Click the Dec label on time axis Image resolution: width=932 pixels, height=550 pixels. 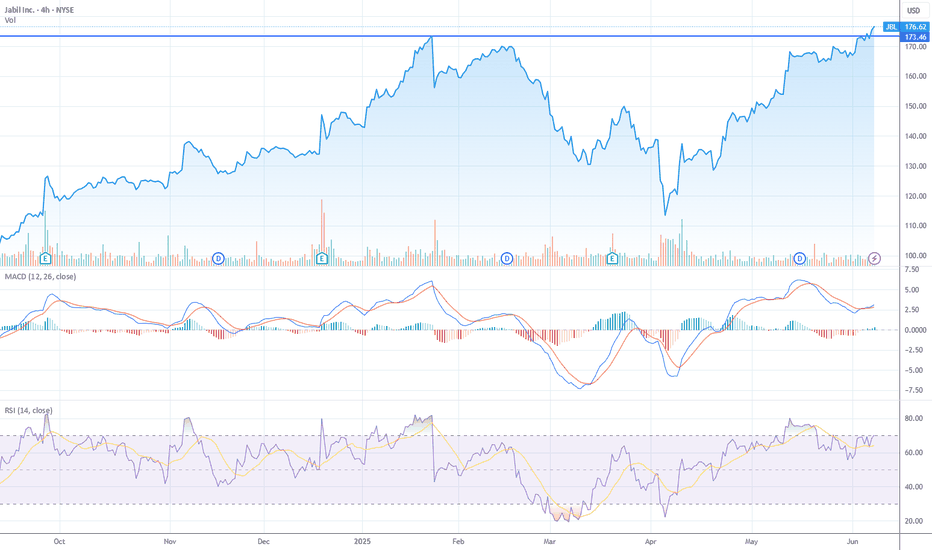[263, 541]
